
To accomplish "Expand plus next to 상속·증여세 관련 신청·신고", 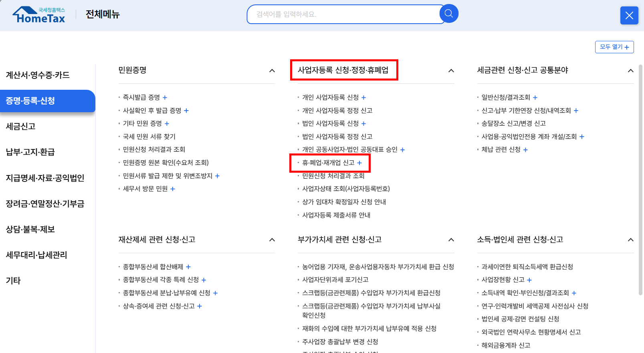I will (200, 306).
